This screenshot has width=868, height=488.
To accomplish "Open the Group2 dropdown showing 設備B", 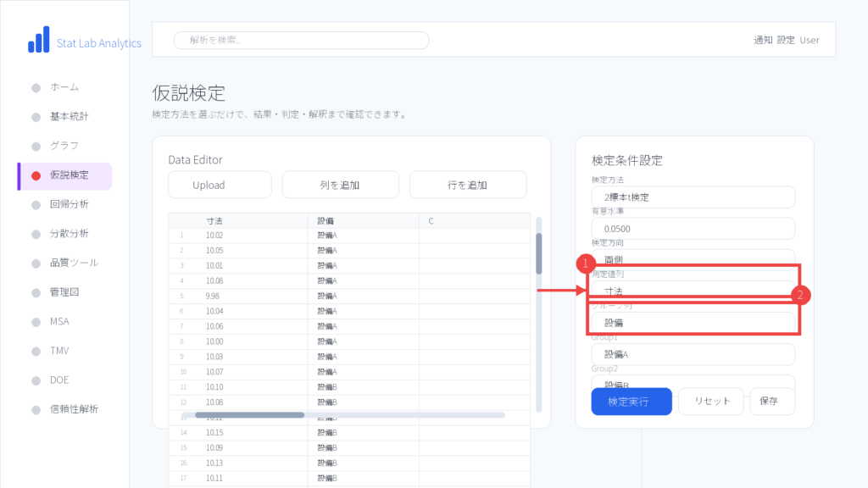I will click(x=693, y=384).
